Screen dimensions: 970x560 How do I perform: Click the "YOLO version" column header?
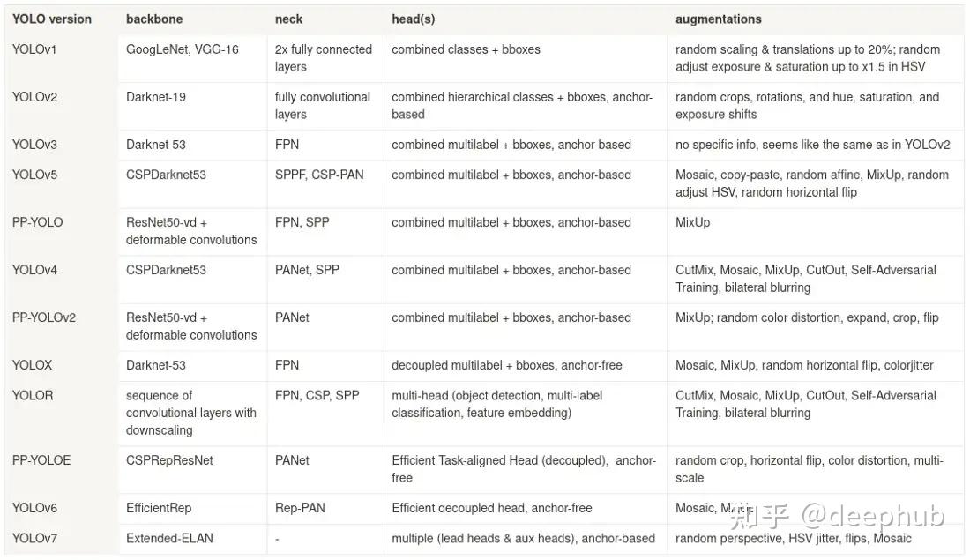52,19
